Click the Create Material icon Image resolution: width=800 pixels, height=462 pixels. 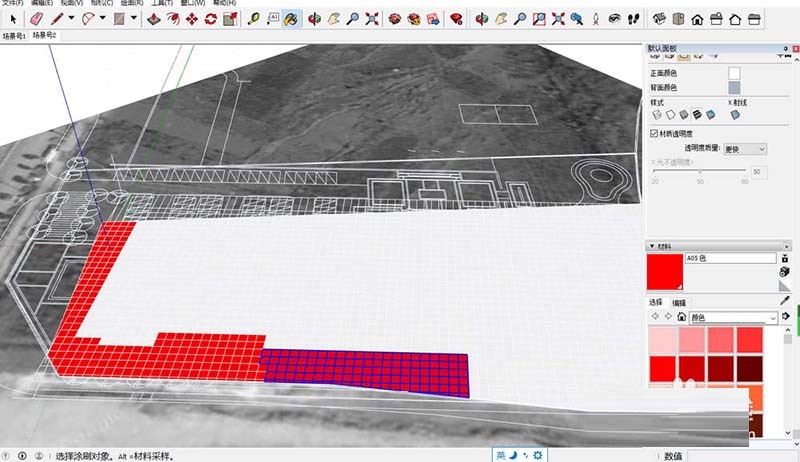pos(785,272)
